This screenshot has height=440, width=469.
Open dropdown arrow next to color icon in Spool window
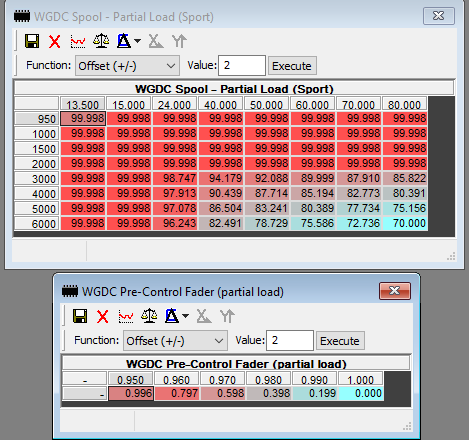[137, 41]
